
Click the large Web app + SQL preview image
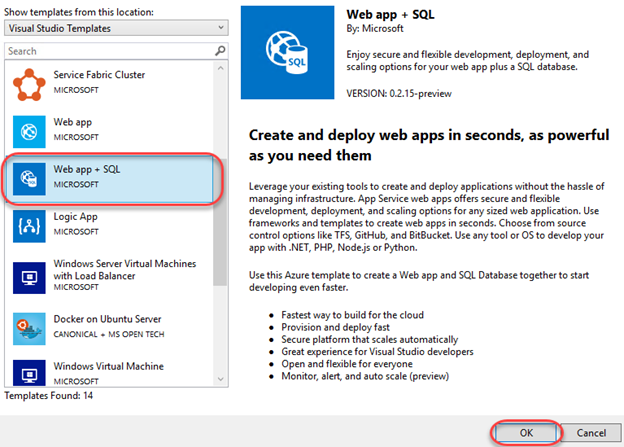click(x=287, y=53)
